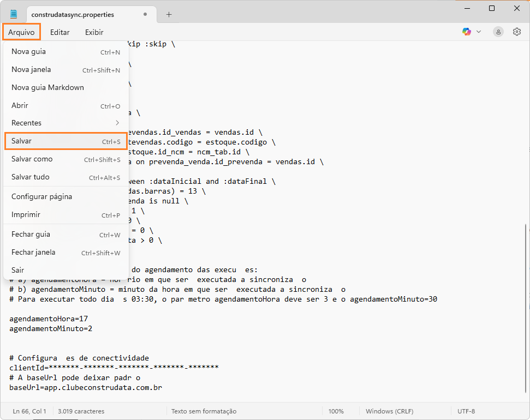Choose Salvar como menu entry
This screenshot has height=420, width=530.
[66, 159]
